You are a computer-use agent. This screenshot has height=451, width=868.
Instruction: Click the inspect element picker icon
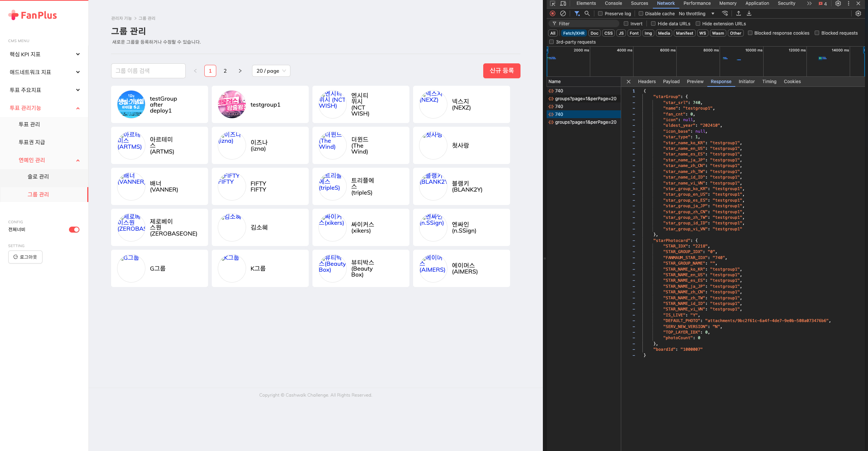click(553, 3)
